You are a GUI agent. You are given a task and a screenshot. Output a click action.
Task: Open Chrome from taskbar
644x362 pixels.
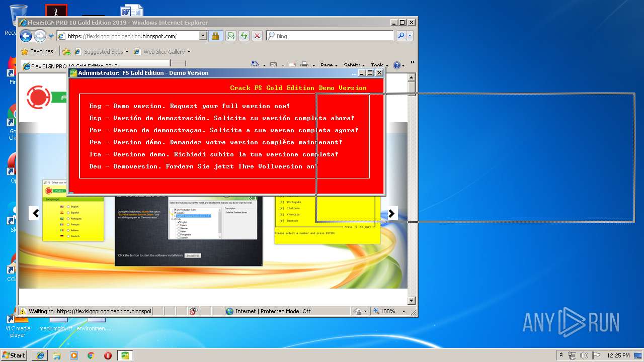click(x=91, y=355)
